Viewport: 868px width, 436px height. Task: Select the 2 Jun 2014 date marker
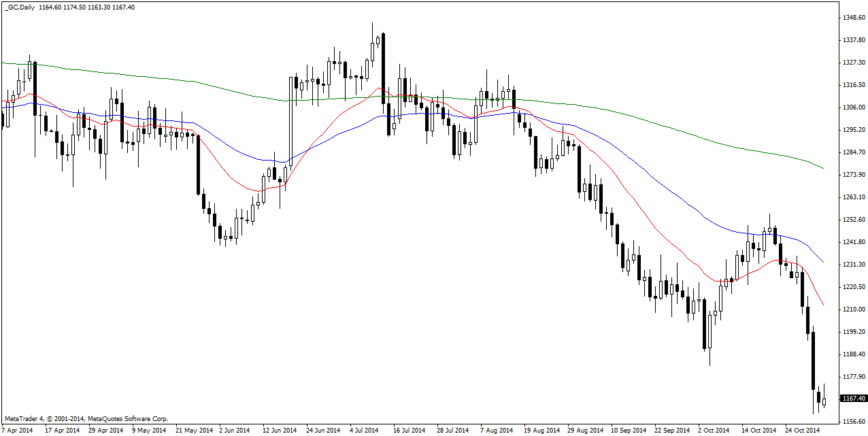235,430
